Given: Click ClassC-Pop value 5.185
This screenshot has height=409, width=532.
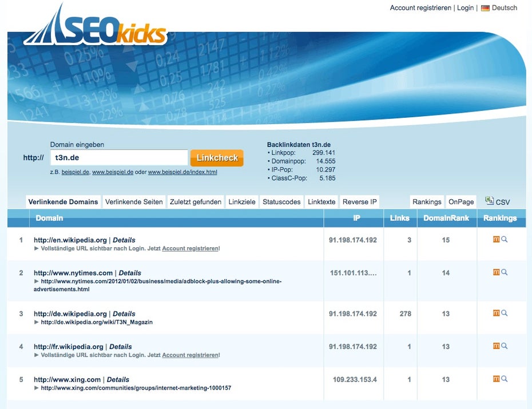Looking at the screenshot, I should click(x=327, y=178).
